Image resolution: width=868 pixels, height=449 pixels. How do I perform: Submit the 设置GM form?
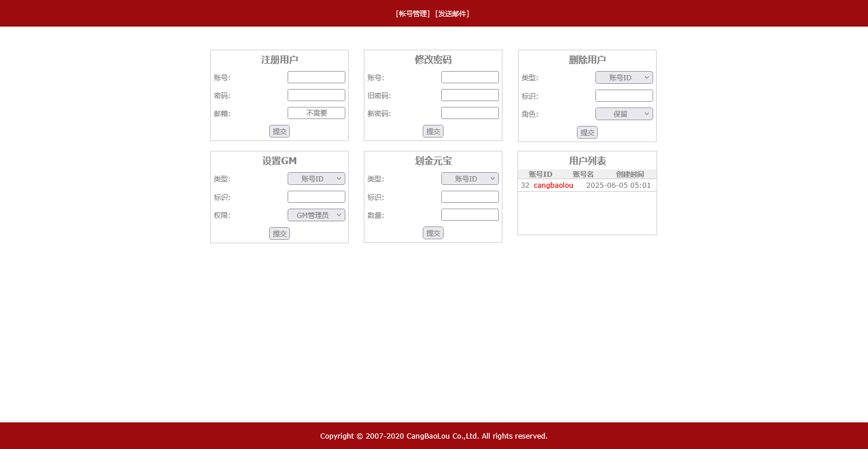[x=280, y=233]
